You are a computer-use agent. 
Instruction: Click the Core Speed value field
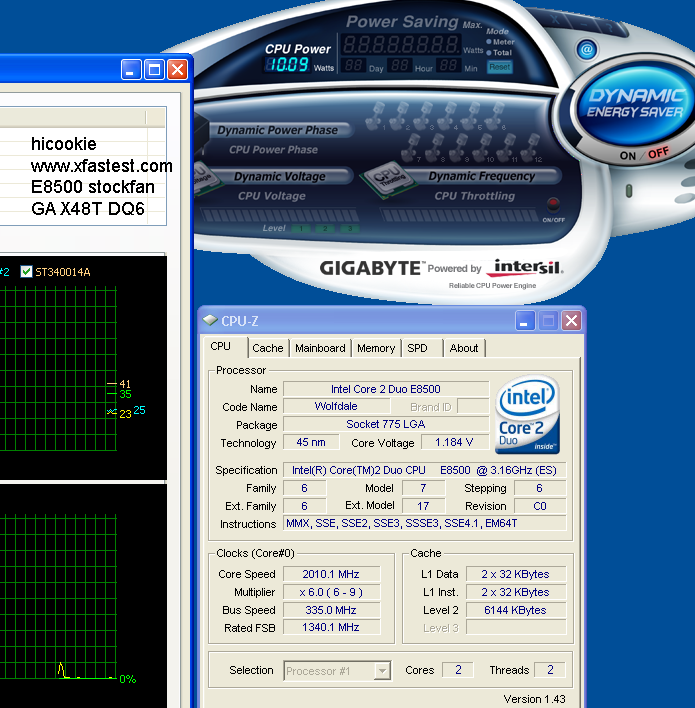(330, 574)
